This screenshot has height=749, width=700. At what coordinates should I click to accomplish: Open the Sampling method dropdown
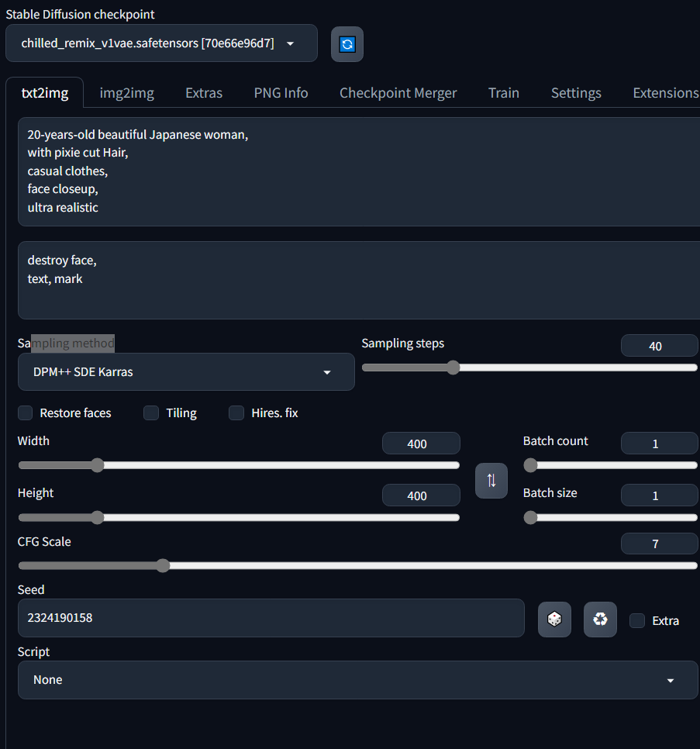coord(186,371)
